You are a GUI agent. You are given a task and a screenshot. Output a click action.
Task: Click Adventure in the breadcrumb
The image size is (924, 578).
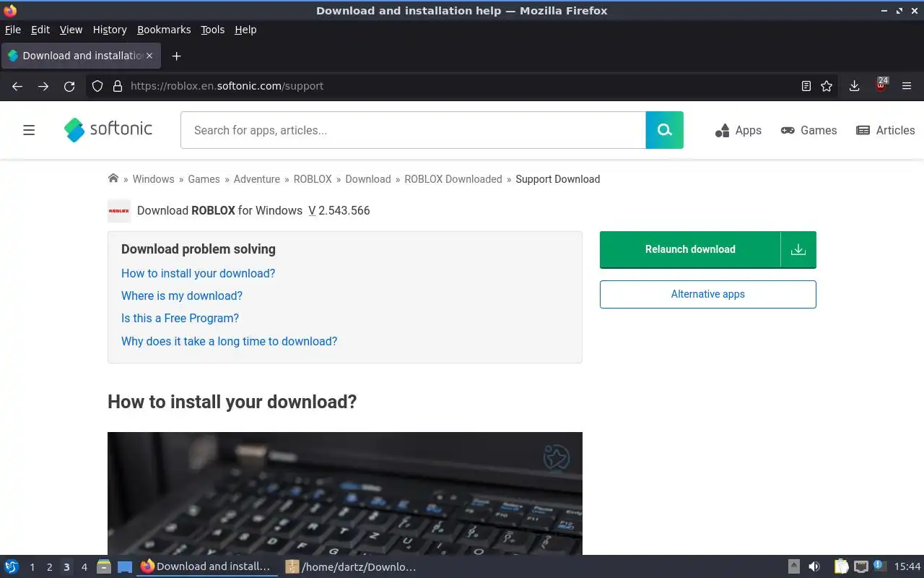[x=256, y=179]
